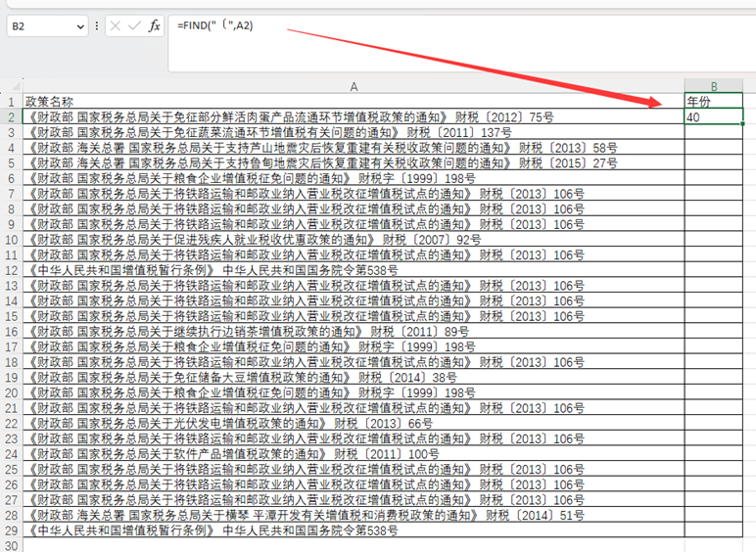Click cell A19 about 储备大豆 policy
This screenshot has width=756, height=552.
[354, 378]
